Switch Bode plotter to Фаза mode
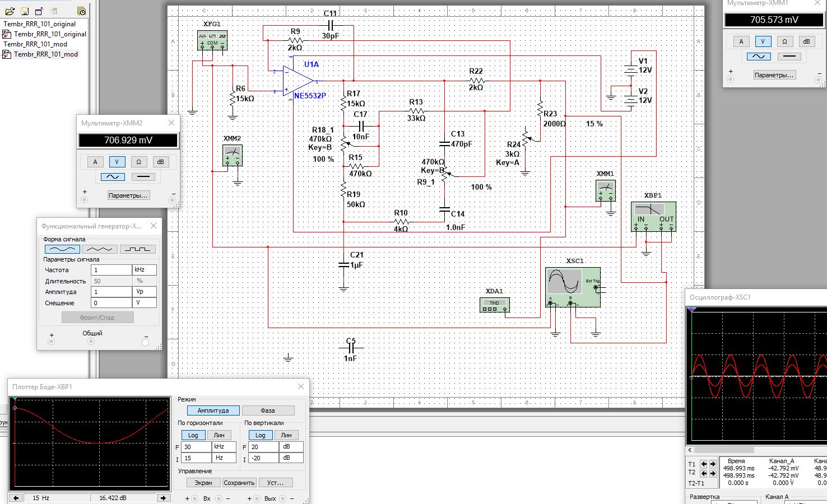This screenshot has width=827, height=504. [x=268, y=410]
